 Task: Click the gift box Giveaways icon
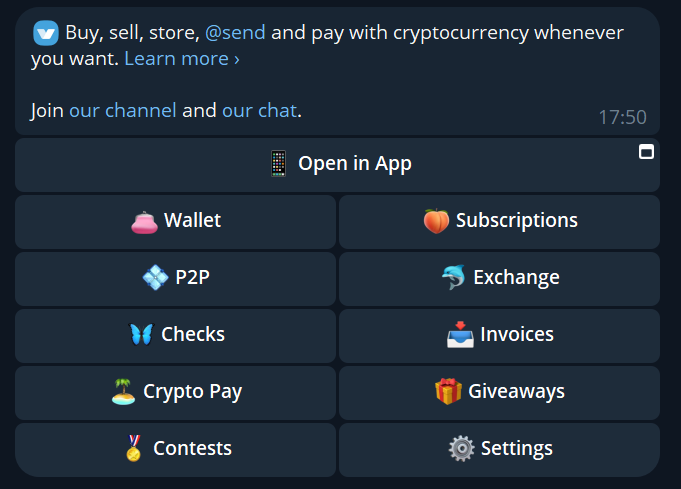click(448, 391)
